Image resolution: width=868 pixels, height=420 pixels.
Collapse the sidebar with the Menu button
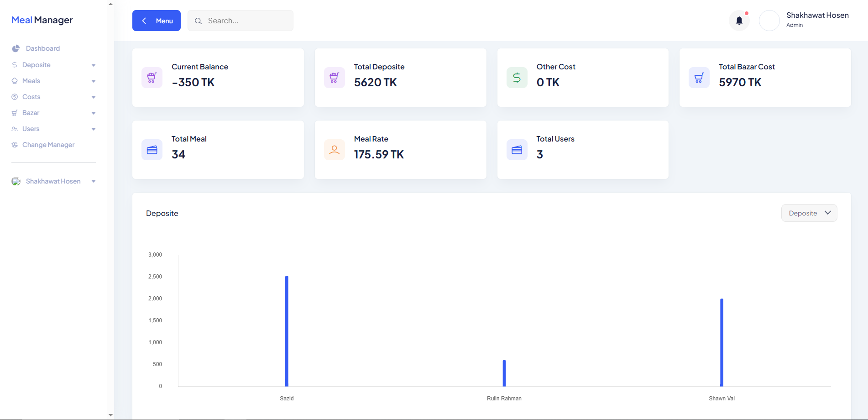(x=157, y=21)
